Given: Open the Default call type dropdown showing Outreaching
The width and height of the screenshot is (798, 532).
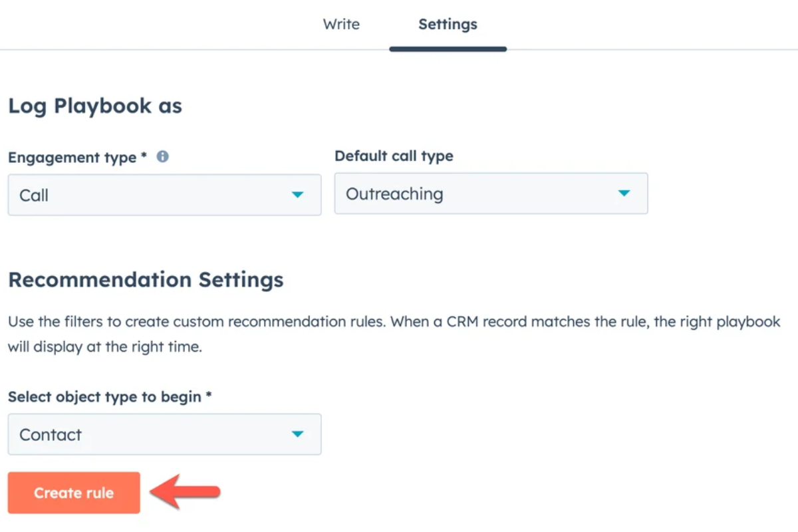Looking at the screenshot, I should tap(491, 194).
